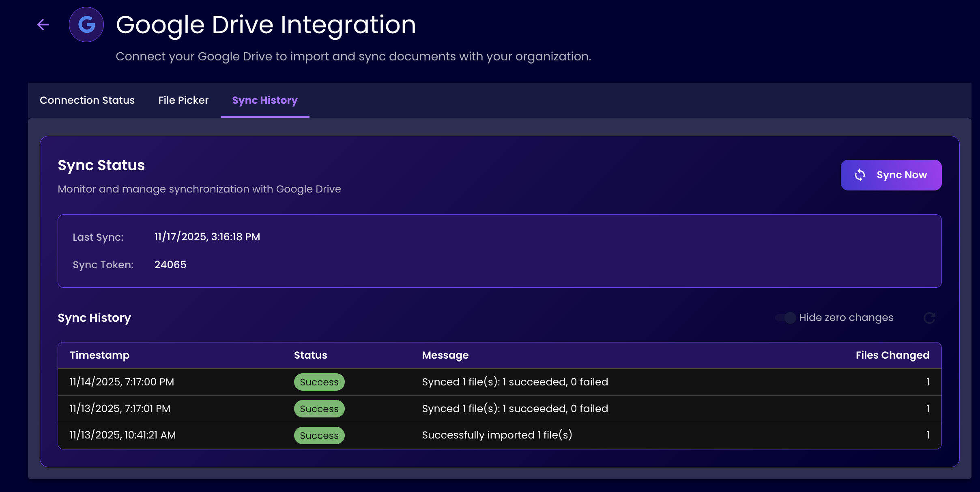Click Success badge for 11/13/2025 7:17:01 PM

tap(319, 409)
